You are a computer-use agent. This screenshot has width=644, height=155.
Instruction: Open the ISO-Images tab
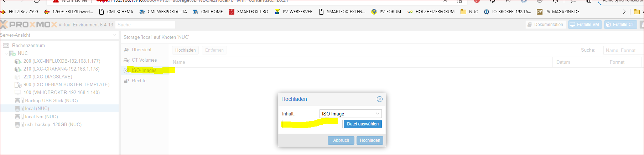pos(145,70)
